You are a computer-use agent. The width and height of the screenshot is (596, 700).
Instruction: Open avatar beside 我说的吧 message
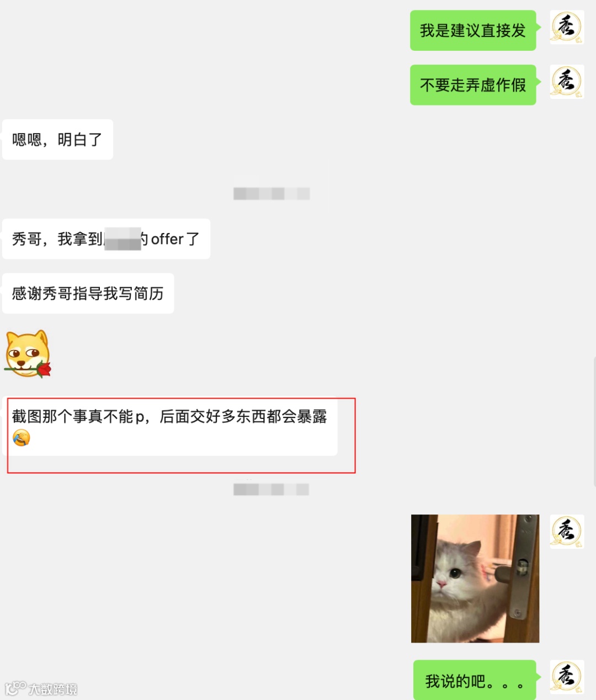567,677
